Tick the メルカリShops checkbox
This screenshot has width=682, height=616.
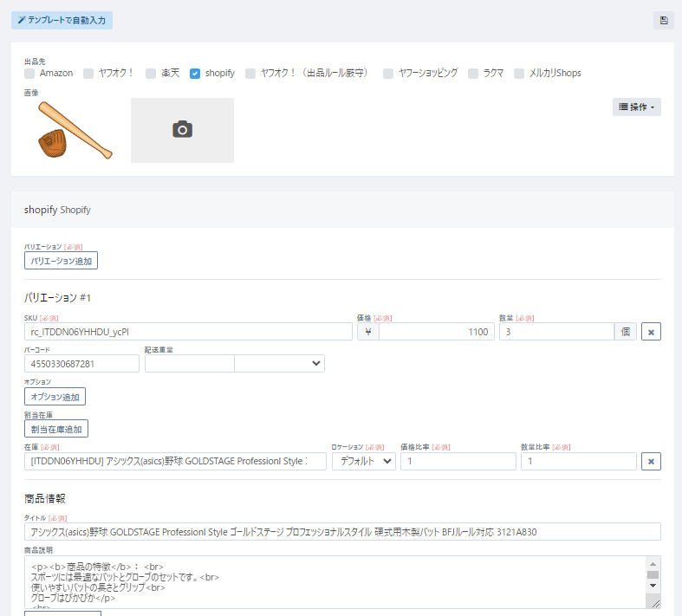tap(519, 74)
